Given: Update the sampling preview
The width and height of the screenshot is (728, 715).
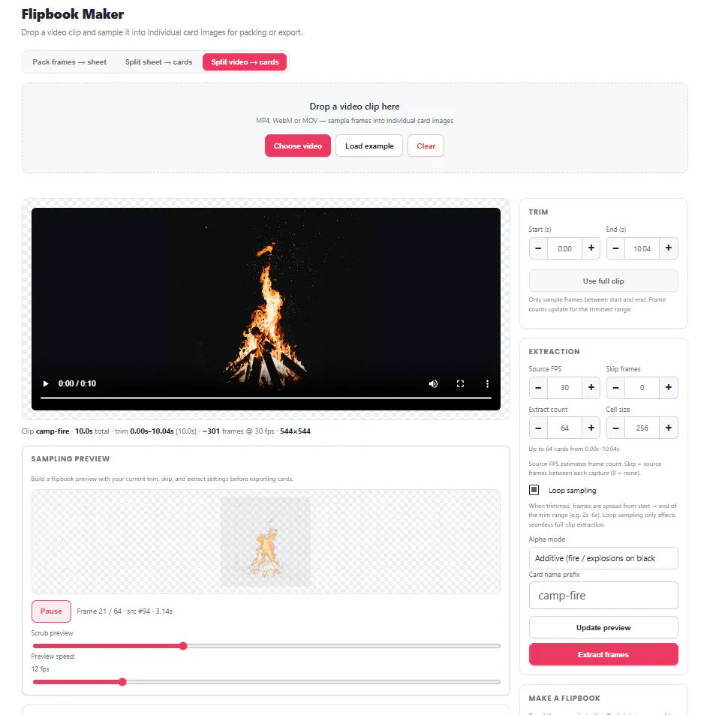Looking at the screenshot, I should 603,628.
